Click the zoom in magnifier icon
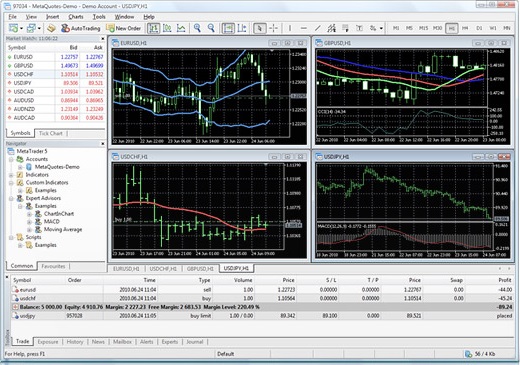 (197, 28)
